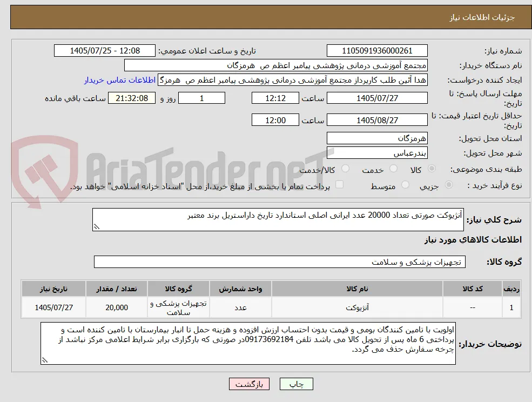532x402 pixels.
Task: Click the item code cell showing --
Action: tap(473, 307)
